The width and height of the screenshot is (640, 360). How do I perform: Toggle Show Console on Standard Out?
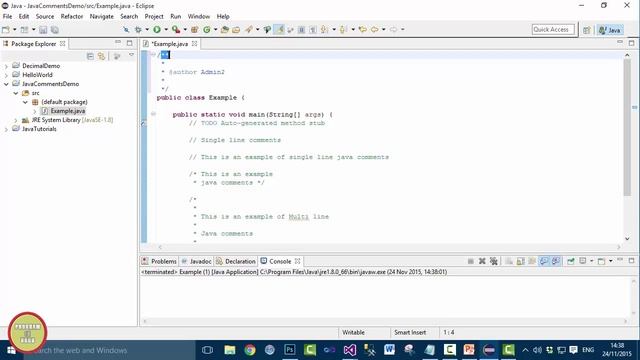pos(544,261)
